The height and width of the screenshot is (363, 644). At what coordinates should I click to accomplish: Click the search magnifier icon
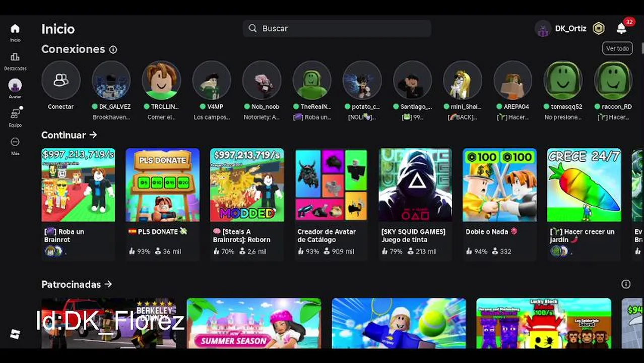pyautogui.click(x=253, y=28)
